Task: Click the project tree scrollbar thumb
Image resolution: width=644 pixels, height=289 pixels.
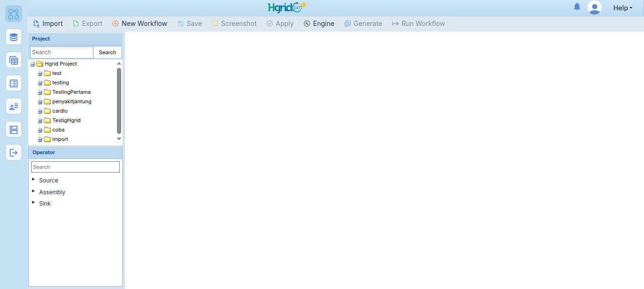Action: coord(119,101)
